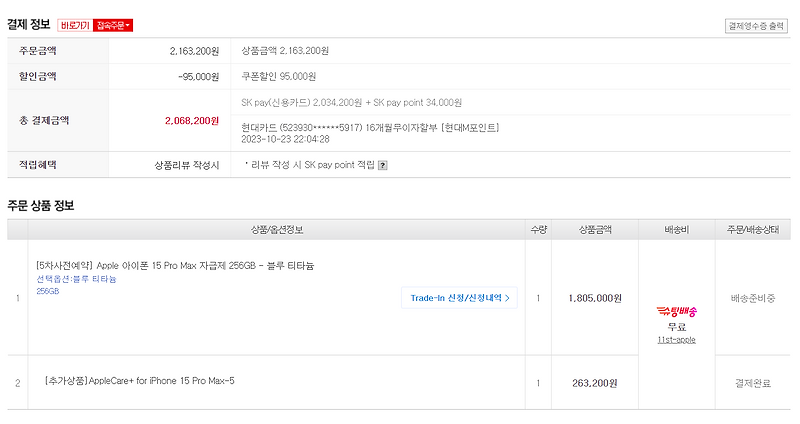The image size is (800, 424).
Task: Click the 상품리뷰 작성시 text
Action: click(187, 165)
